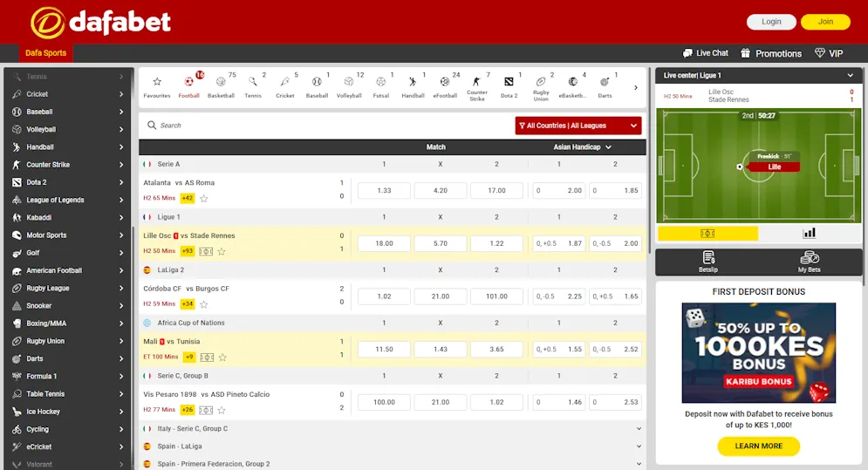Open Snooker in left sidebar

69,305
